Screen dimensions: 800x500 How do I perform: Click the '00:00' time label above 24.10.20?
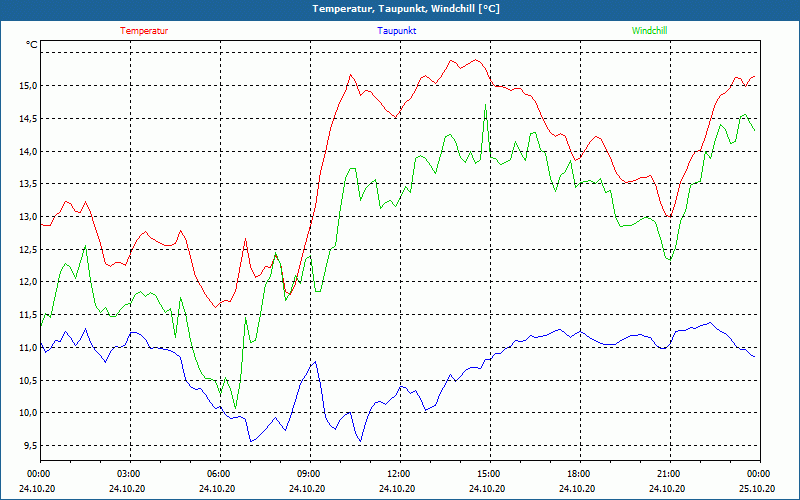pos(38,474)
